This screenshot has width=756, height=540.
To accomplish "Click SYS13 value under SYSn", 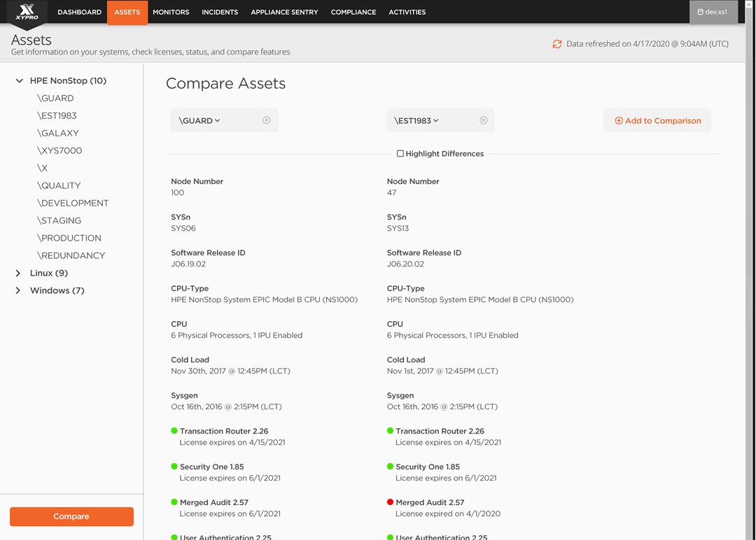I will coord(398,228).
